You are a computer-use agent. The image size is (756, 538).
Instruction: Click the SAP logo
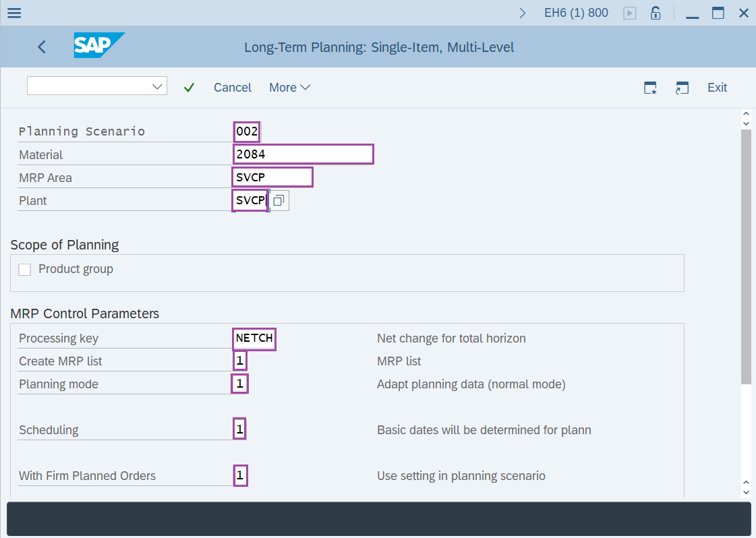(x=98, y=47)
